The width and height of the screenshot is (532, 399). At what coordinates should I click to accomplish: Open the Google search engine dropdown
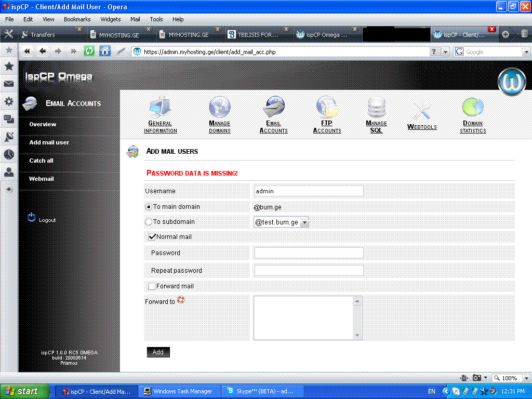[526, 52]
